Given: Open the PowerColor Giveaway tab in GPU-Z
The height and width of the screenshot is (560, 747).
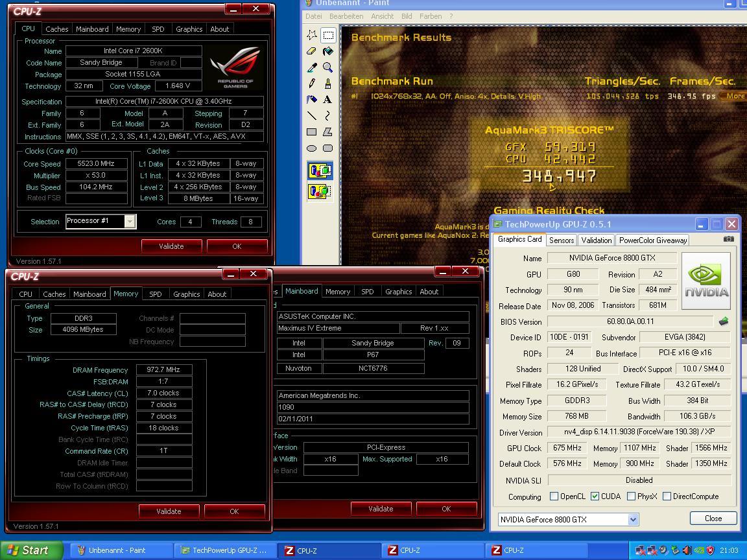Looking at the screenshot, I should [x=653, y=240].
